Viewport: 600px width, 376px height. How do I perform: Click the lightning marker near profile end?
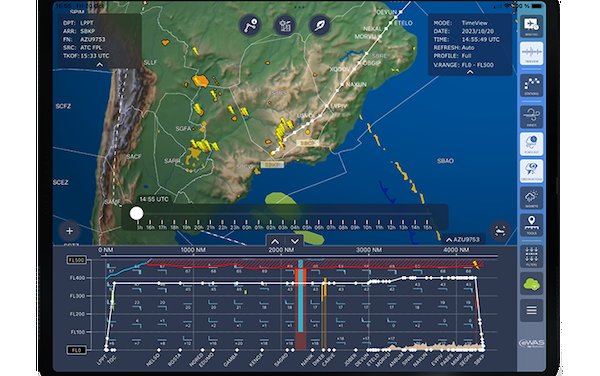[x=476, y=264]
